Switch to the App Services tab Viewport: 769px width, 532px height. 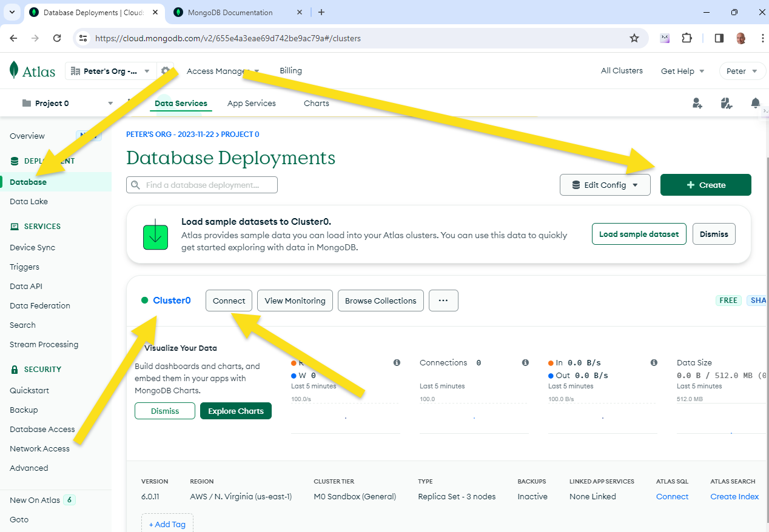(x=251, y=103)
